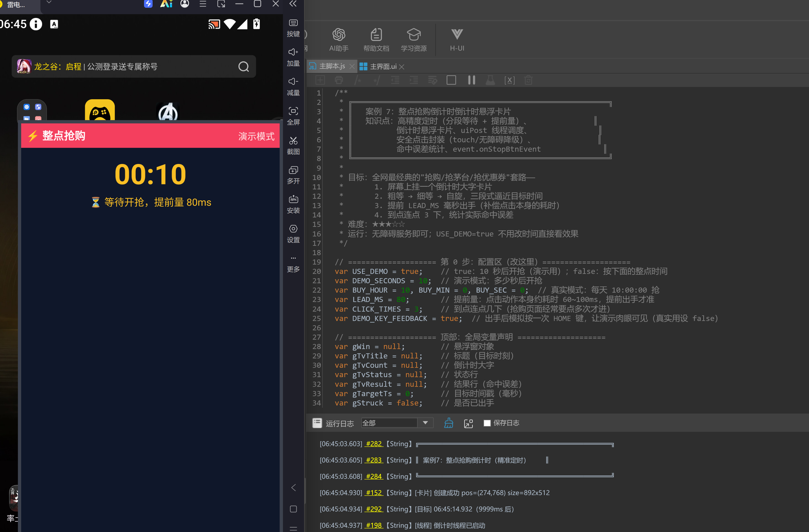Click the shrink window arrow icon in emulator title bar
This screenshot has height=532, width=809.
(221, 4)
